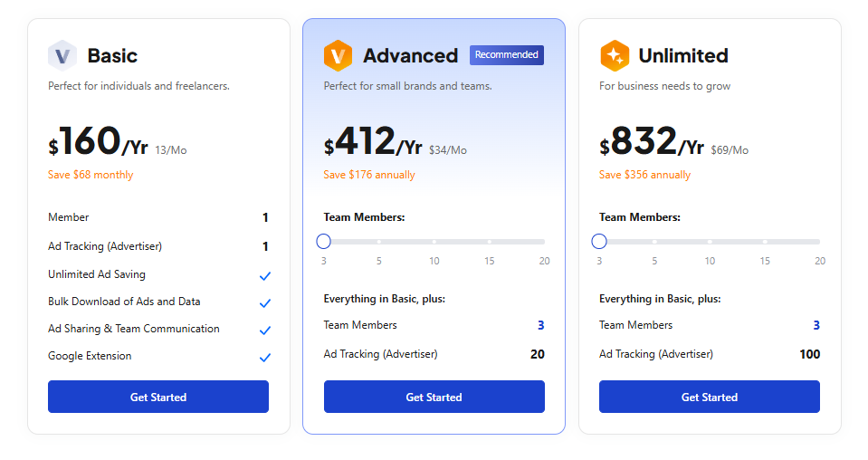Click the Save $356 annually text

(645, 175)
